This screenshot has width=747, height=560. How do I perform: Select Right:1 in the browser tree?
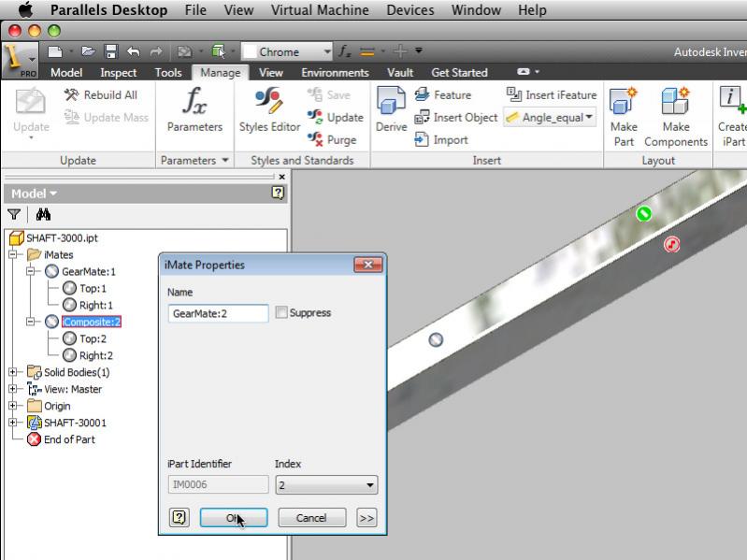tap(95, 305)
